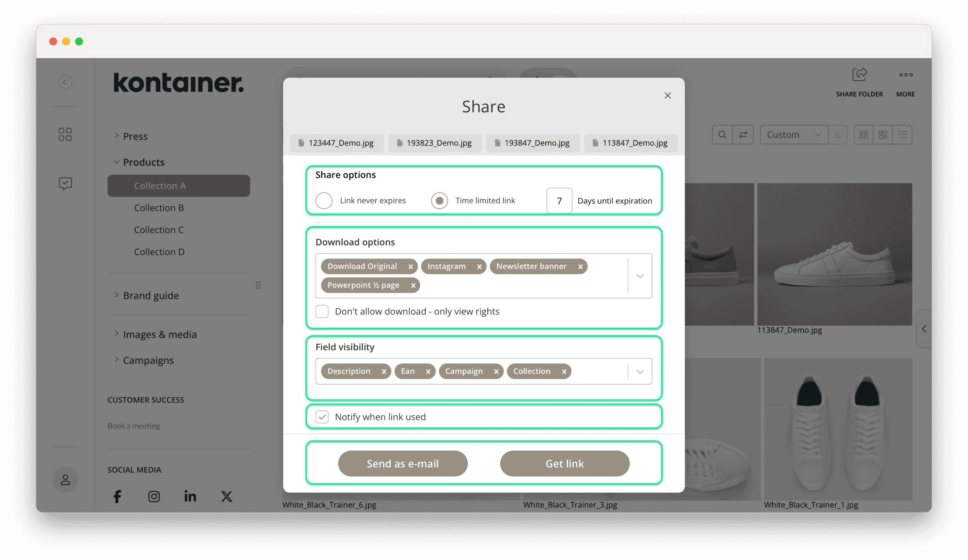Click the Send as e-mail button
The width and height of the screenshot is (968, 560).
click(x=403, y=463)
